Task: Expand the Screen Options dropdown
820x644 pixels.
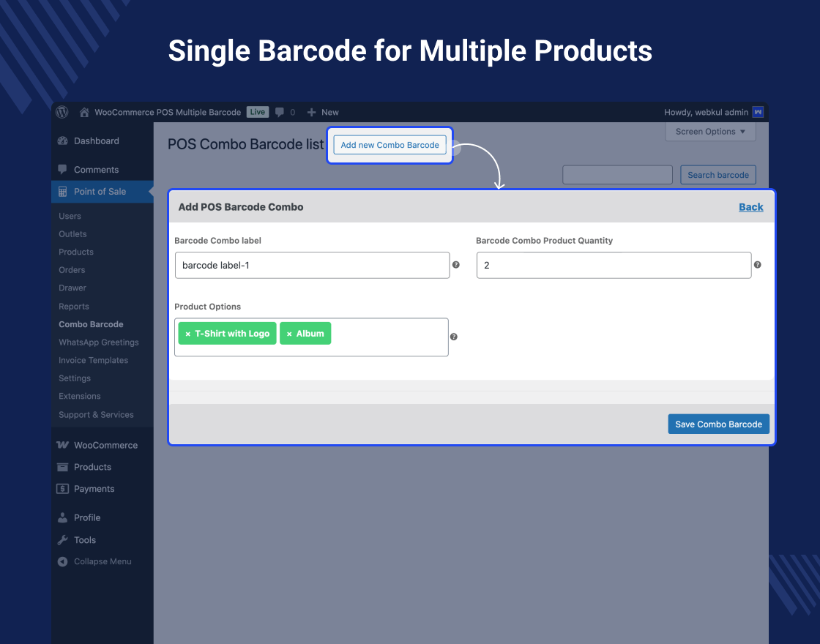Action: pos(710,132)
